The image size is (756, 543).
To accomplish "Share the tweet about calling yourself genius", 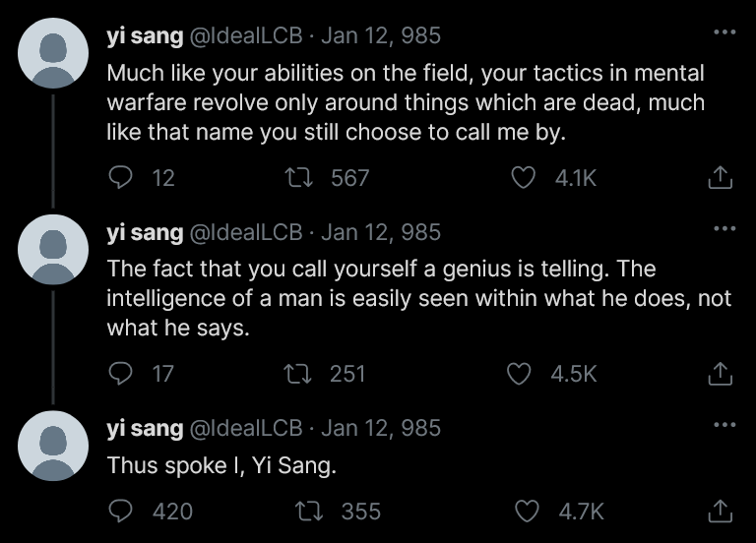I will pyautogui.click(x=721, y=374).
